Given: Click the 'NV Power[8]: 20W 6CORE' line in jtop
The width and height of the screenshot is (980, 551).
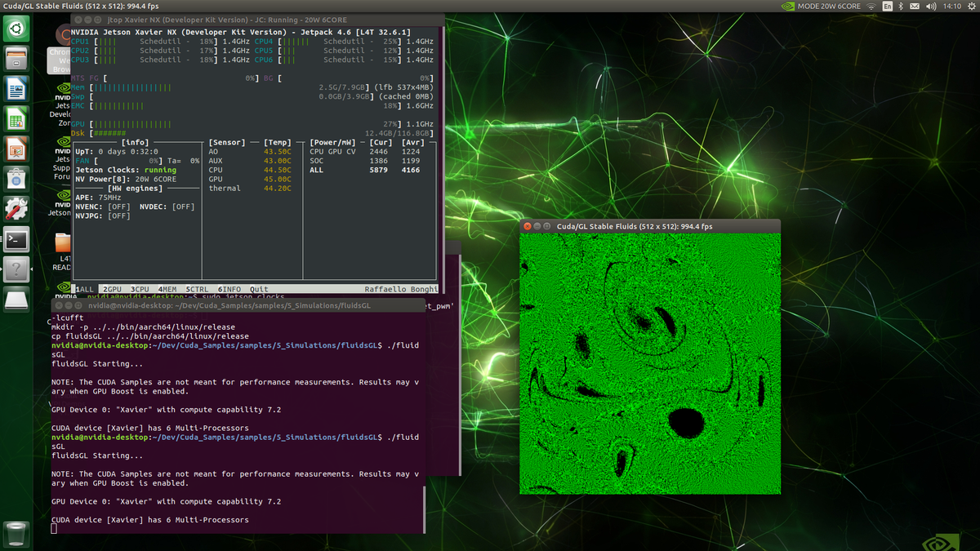Looking at the screenshot, I should [124, 179].
